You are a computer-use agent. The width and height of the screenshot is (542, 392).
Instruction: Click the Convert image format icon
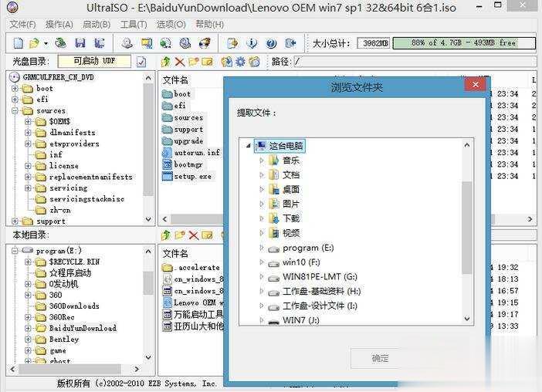[147, 43]
